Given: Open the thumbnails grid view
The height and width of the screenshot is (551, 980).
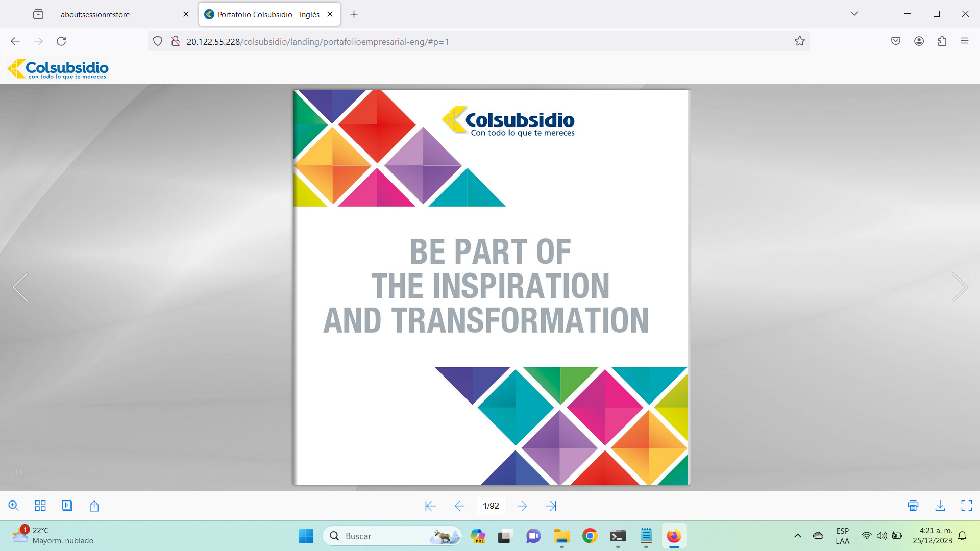Looking at the screenshot, I should (x=40, y=506).
